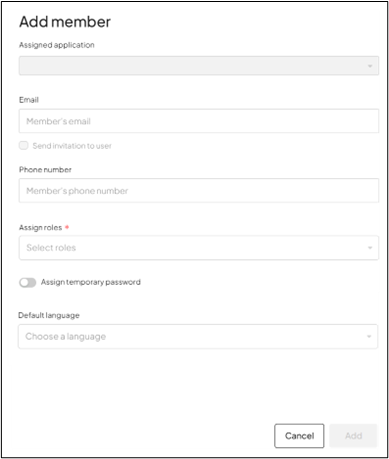
Task: Open the Select roles dropdown
Action: (x=199, y=248)
